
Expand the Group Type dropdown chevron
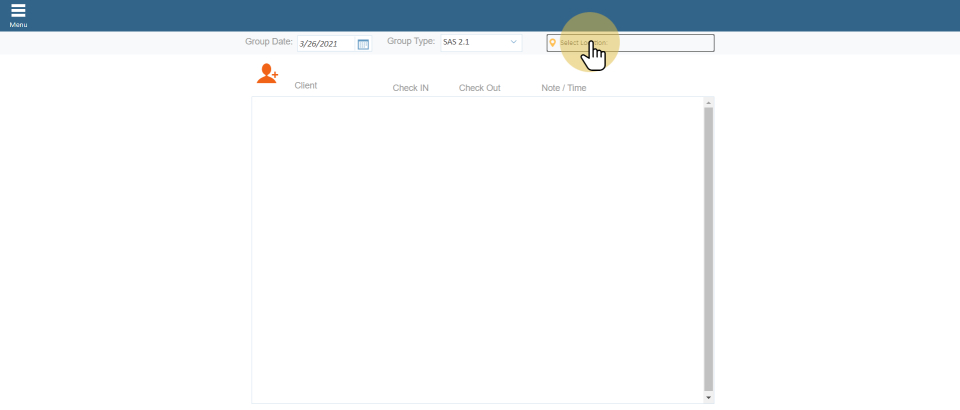[514, 43]
